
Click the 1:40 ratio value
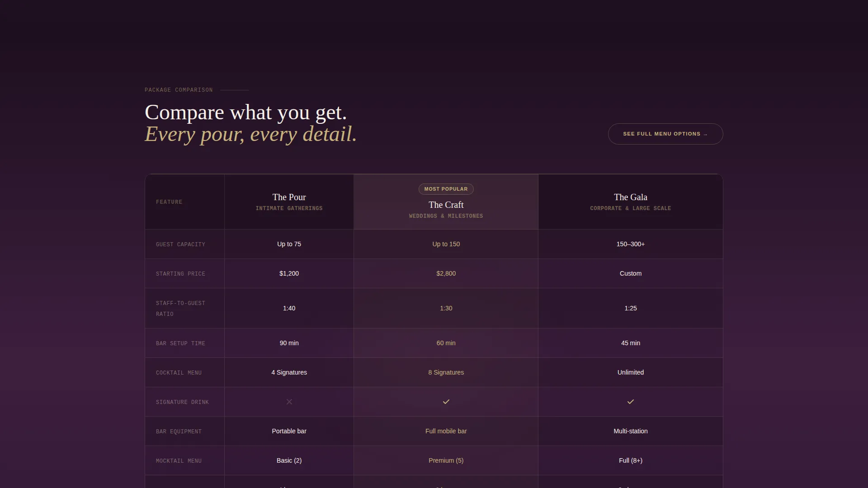[289, 308]
